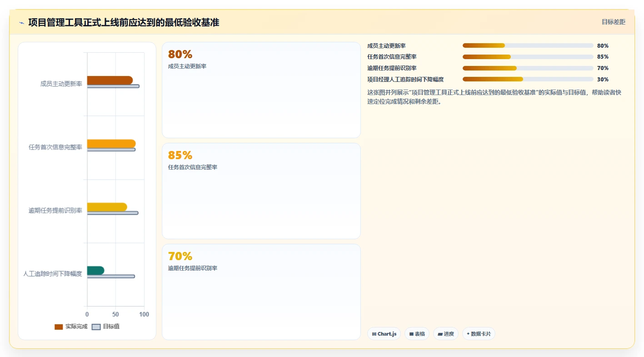Select the 表格 tag chip
The height and width of the screenshot is (357, 644).
click(x=417, y=334)
